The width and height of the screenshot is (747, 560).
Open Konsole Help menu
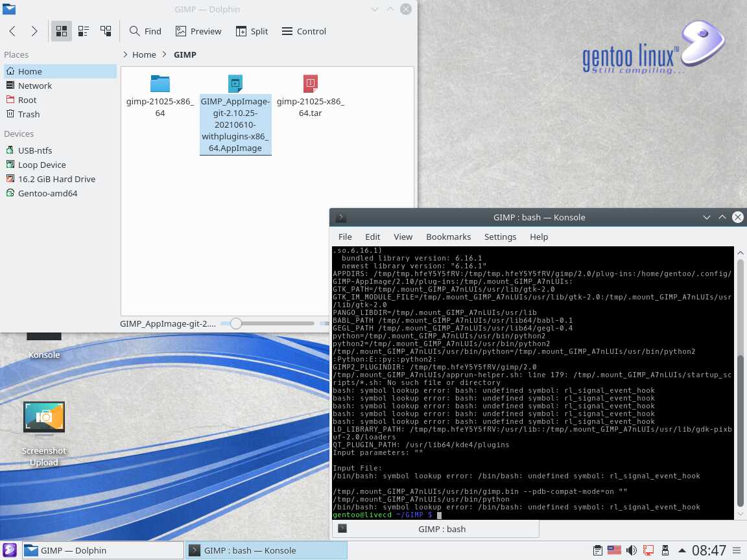[539, 237]
